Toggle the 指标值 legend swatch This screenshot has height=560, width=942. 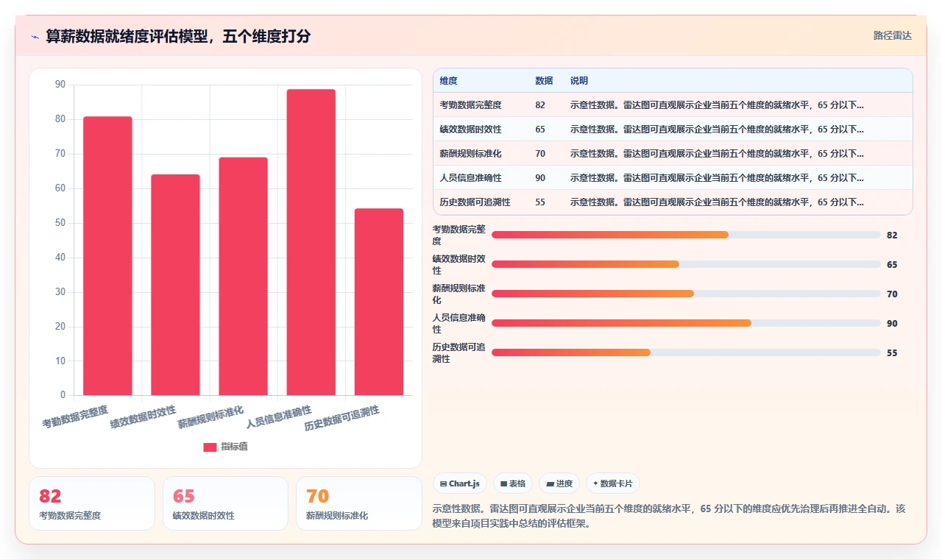[x=210, y=447]
